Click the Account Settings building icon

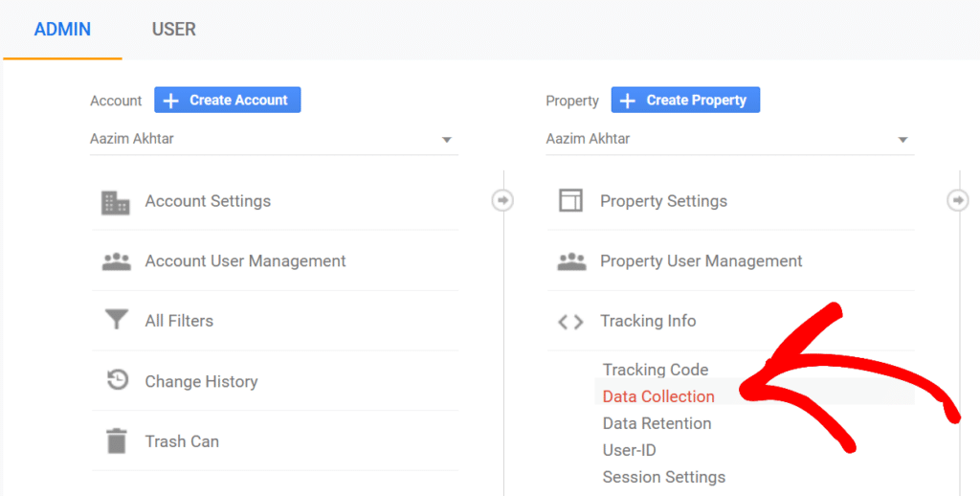116,202
